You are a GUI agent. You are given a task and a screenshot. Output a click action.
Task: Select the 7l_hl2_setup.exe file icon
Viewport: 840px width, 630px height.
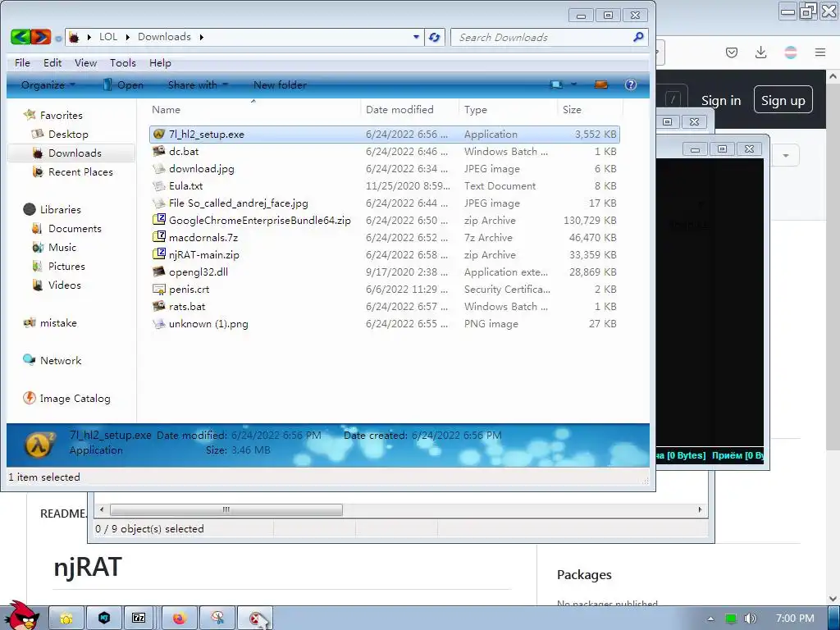[x=158, y=134]
